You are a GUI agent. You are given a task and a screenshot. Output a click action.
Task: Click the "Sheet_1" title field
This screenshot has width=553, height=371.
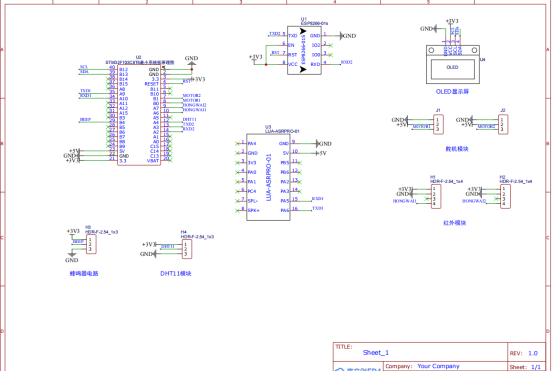[x=376, y=352]
